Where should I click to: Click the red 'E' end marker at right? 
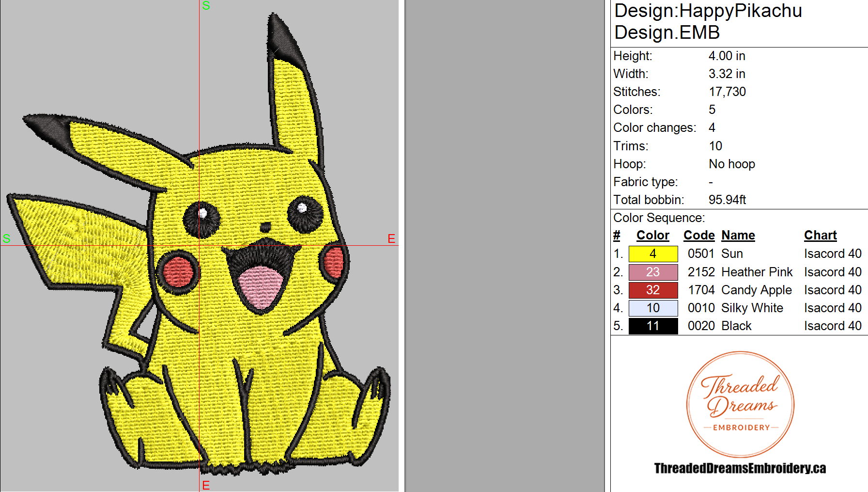coord(391,238)
